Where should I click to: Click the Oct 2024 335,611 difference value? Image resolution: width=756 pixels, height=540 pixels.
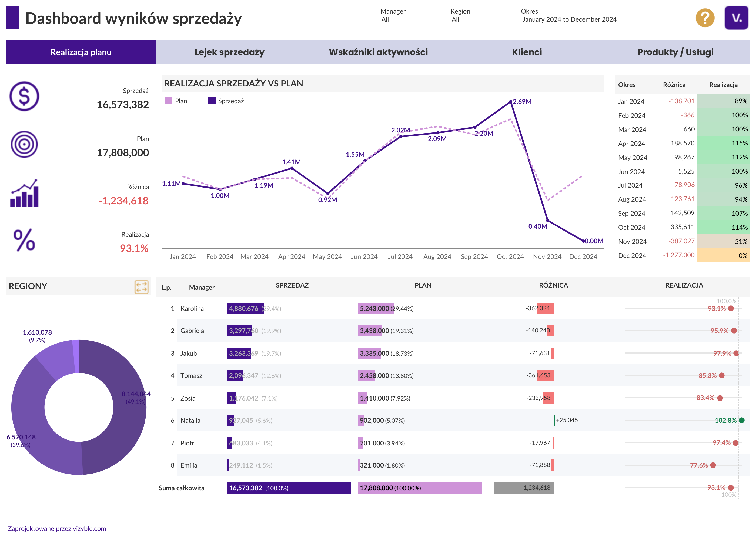[682, 227]
